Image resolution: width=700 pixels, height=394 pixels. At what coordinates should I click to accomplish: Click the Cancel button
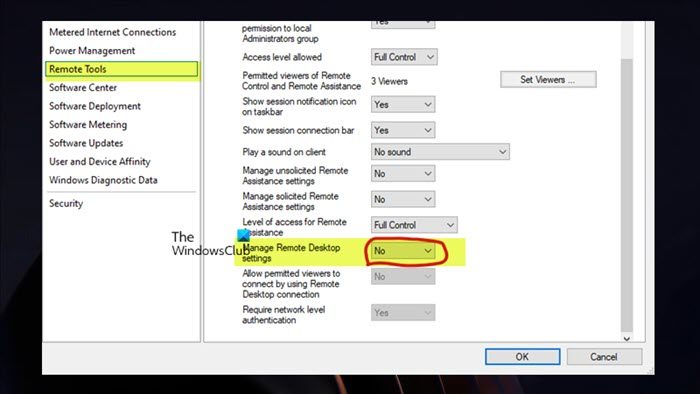click(604, 357)
